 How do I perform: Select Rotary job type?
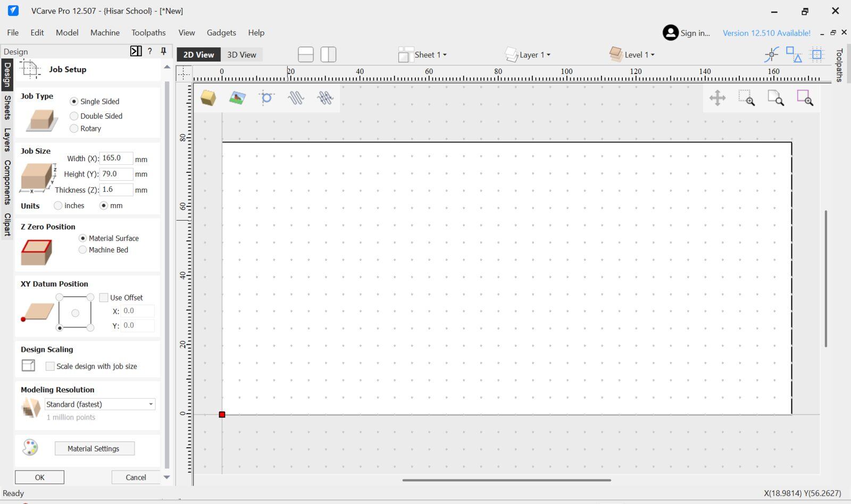click(x=74, y=129)
